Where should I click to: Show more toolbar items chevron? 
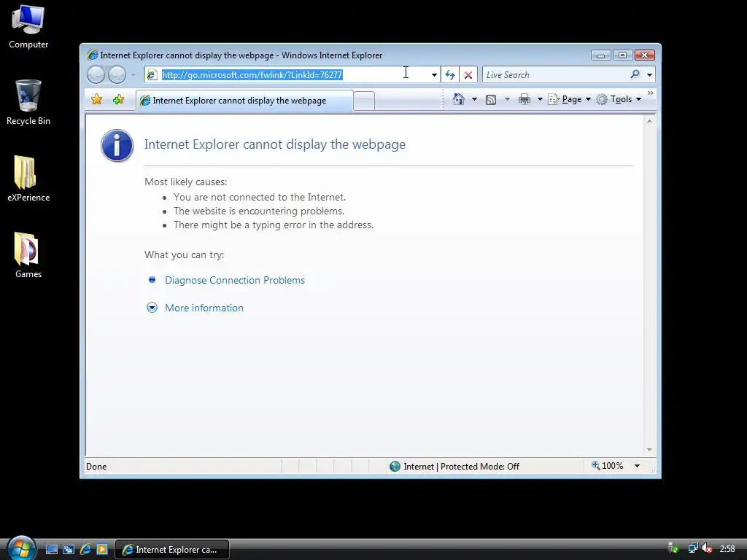coord(650,93)
